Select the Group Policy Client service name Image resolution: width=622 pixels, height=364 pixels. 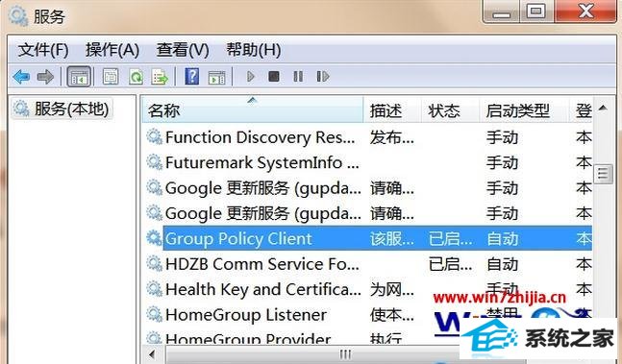coord(238,239)
